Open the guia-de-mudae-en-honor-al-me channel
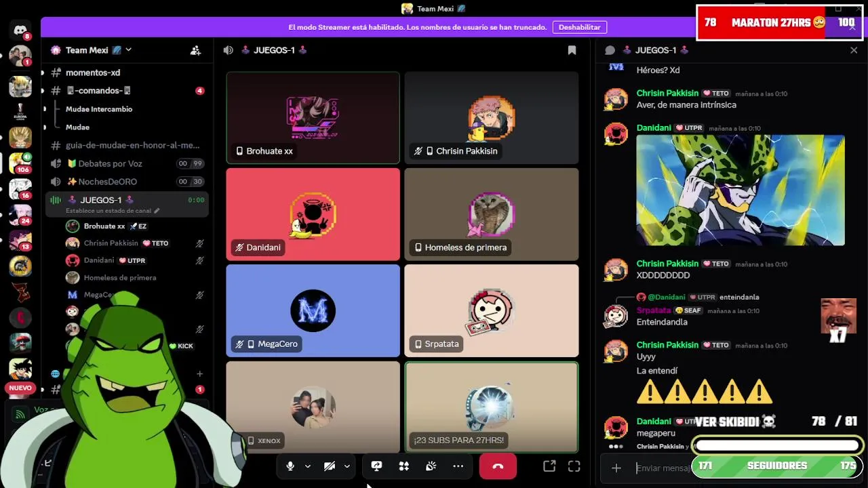The image size is (868, 488). tap(127, 145)
